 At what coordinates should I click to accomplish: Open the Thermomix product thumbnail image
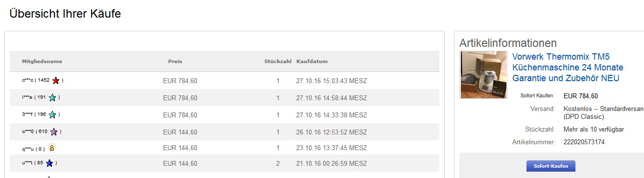click(x=484, y=74)
